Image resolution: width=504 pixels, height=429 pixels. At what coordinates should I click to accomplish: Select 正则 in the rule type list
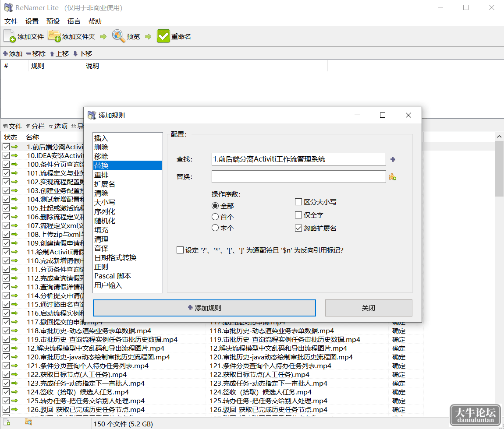click(128, 267)
